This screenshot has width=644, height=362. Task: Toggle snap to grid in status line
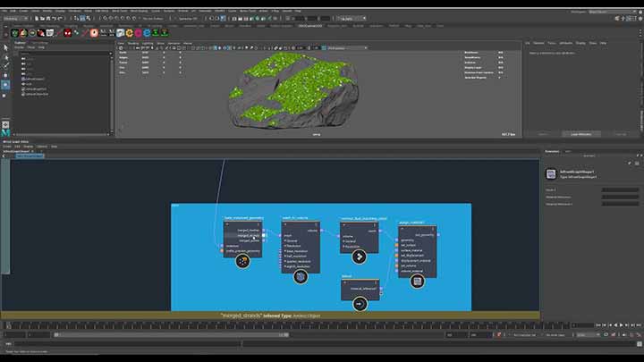pos(106,19)
